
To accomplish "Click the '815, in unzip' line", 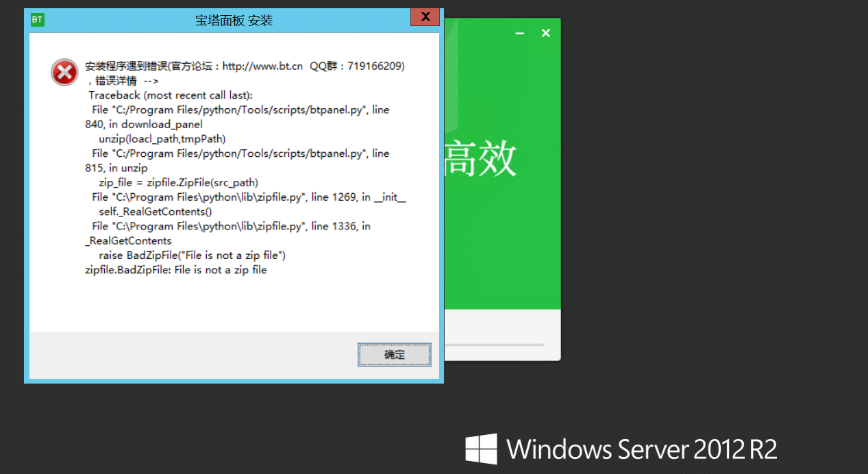I will pos(116,168).
